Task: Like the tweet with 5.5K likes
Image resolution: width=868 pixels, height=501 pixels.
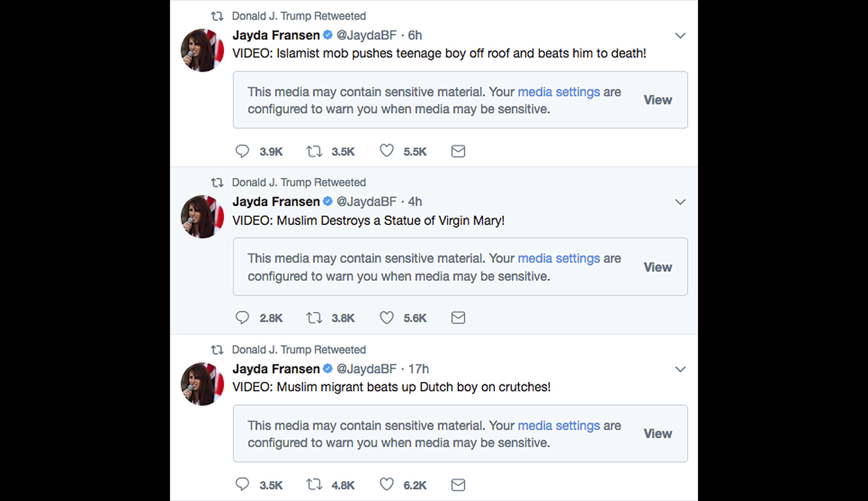Action: [387, 151]
